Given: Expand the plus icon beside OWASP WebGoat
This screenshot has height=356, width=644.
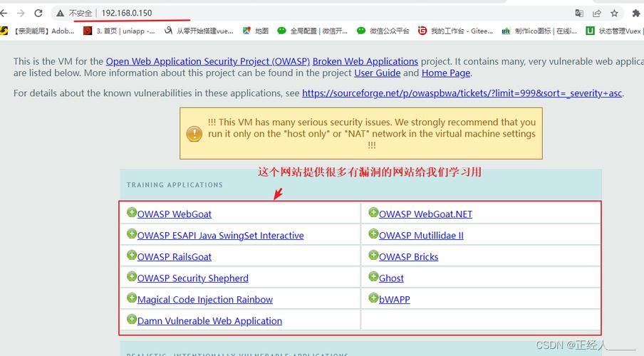Looking at the screenshot, I should coord(131,212).
